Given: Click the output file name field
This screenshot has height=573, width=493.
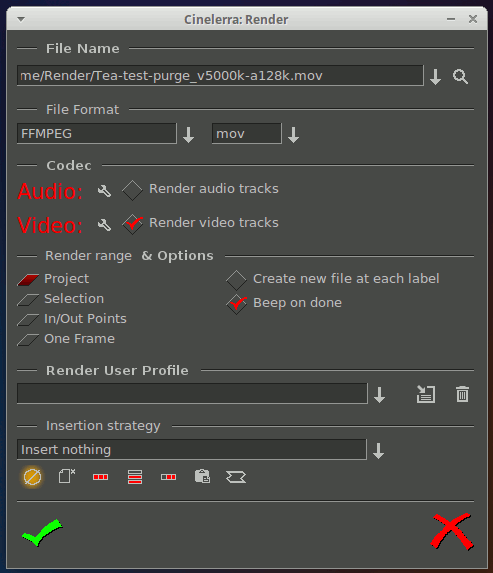Looking at the screenshot, I should pyautogui.click(x=220, y=76).
